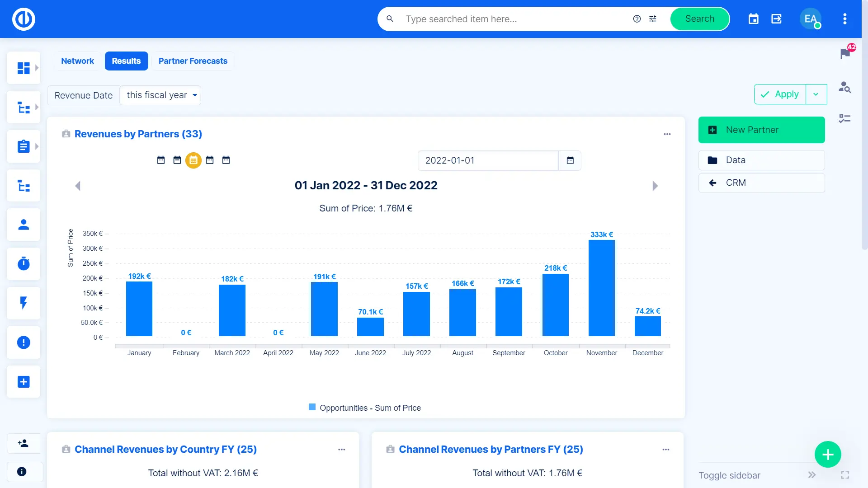The width and height of the screenshot is (868, 488).
Task: Open Revenues by Partners three-dot menu
Action: (x=667, y=134)
